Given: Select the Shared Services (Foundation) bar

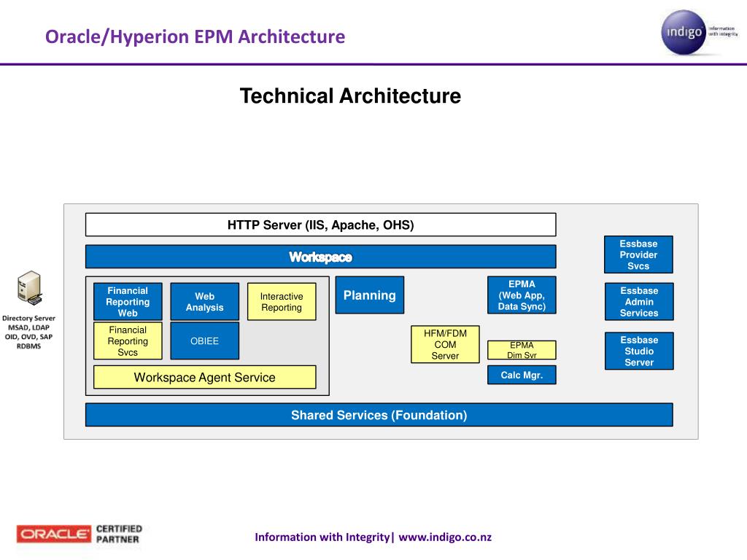Looking at the screenshot, I should (379, 415).
